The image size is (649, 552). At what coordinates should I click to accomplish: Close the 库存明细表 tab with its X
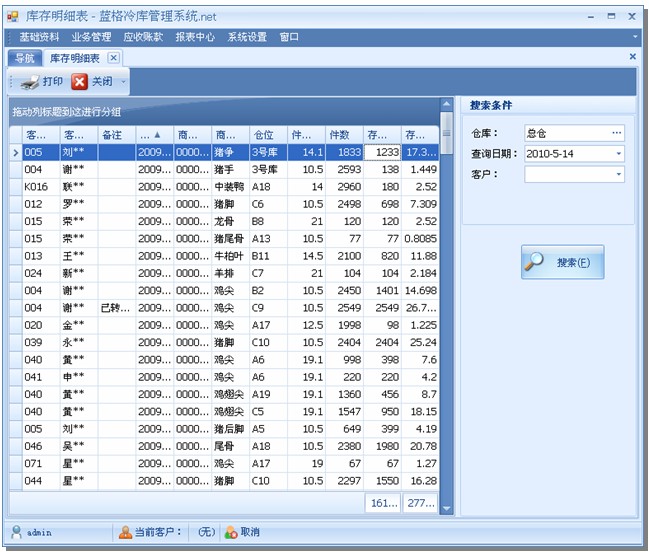click(x=114, y=58)
